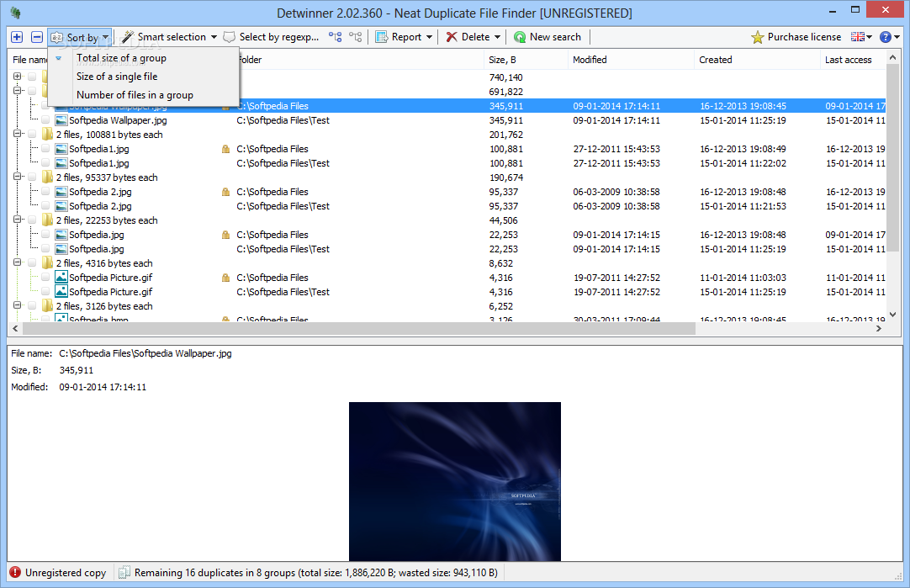Click folder icon of 100881 bytes group

coord(48,135)
